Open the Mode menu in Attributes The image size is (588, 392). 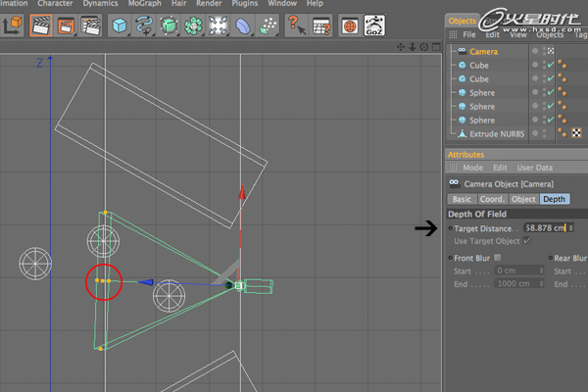pyautogui.click(x=471, y=168)
